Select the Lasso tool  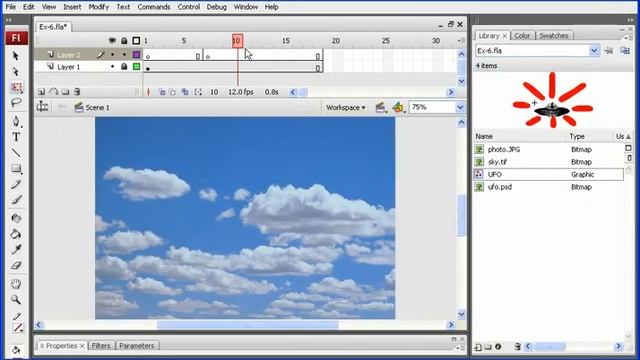(16, 102)
